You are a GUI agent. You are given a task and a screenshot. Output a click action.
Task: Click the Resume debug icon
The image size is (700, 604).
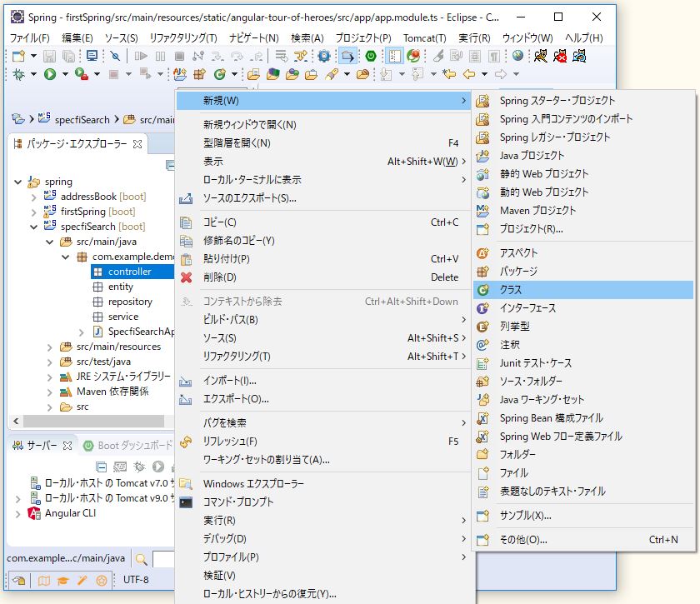coord(141,56)
